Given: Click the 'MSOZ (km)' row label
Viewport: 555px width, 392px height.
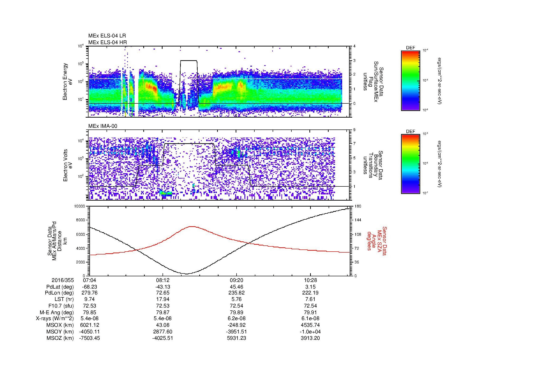Looking at the screenshot, I should tap(60, 338).
